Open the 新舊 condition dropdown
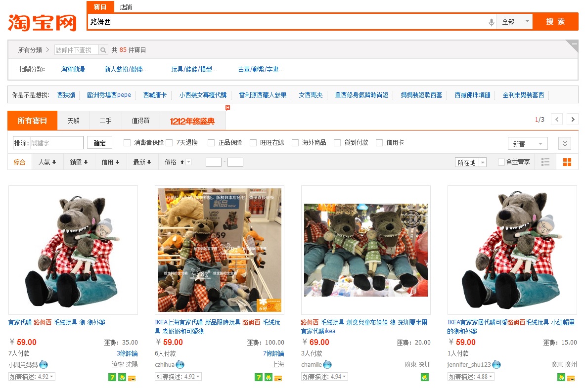 (527, 143)
